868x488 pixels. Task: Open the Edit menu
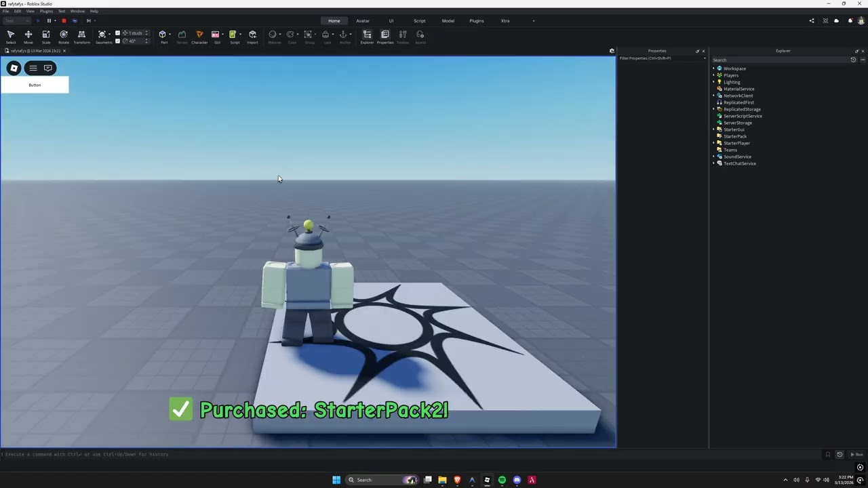(x=18, y=12)
